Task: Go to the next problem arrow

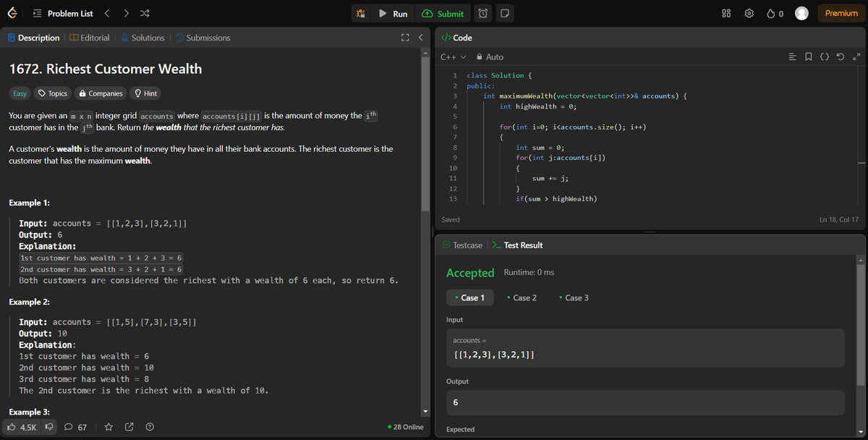Action: 126,14
